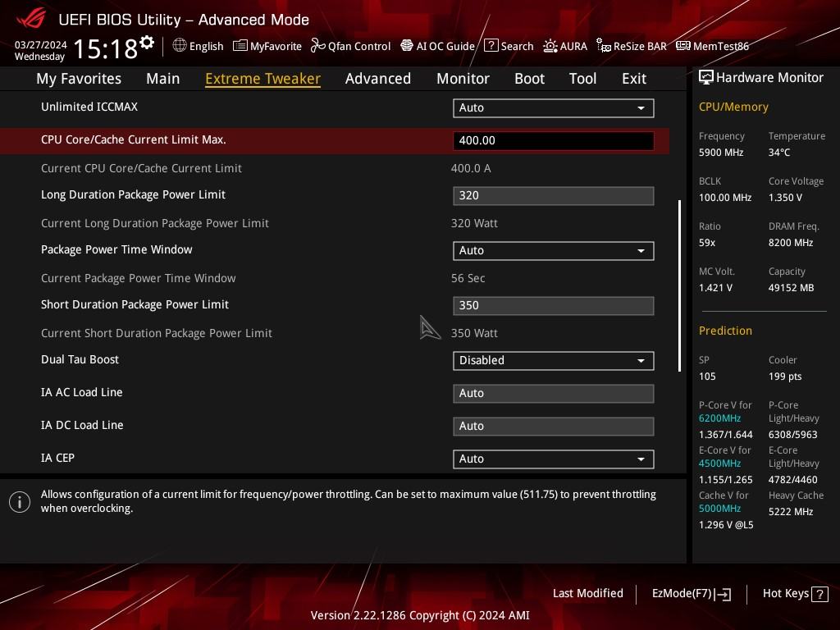Expand Dual Tau Boost dropdown
The height and width of the screenshot is (630, 840).
click(x=554, y=361)
